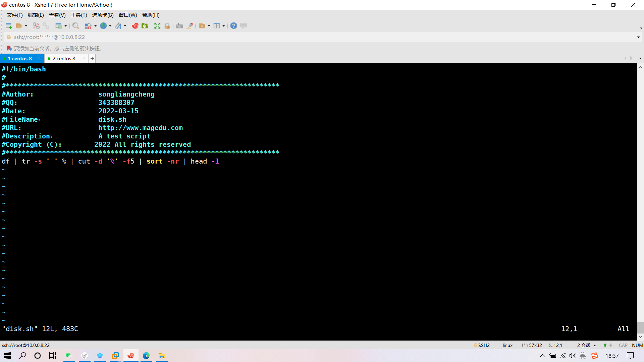Switch to the 2 centos 8 tab
This screenshot has width=644, height=362.
64,59
